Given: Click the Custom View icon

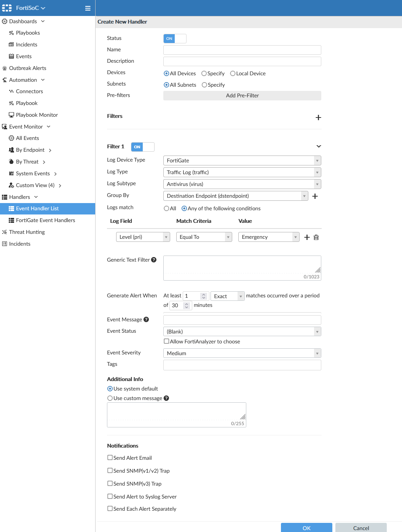Looking at the screenshot, I should [11, 185].
